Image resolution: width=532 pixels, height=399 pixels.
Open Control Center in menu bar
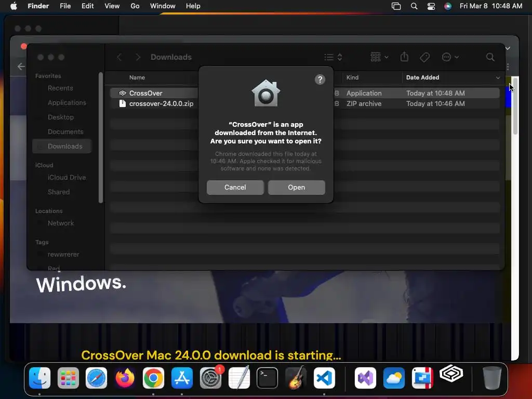[x=431, y=6]
